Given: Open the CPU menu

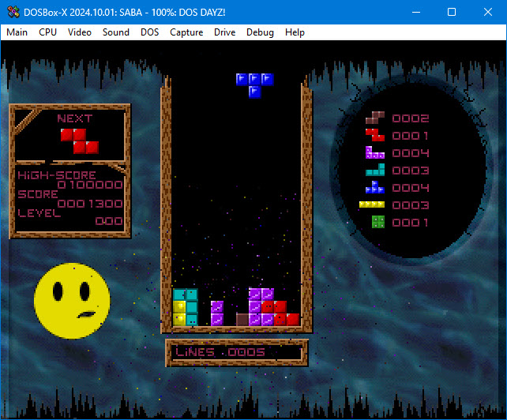Looking at the screenshot, I should pos(47,32).
